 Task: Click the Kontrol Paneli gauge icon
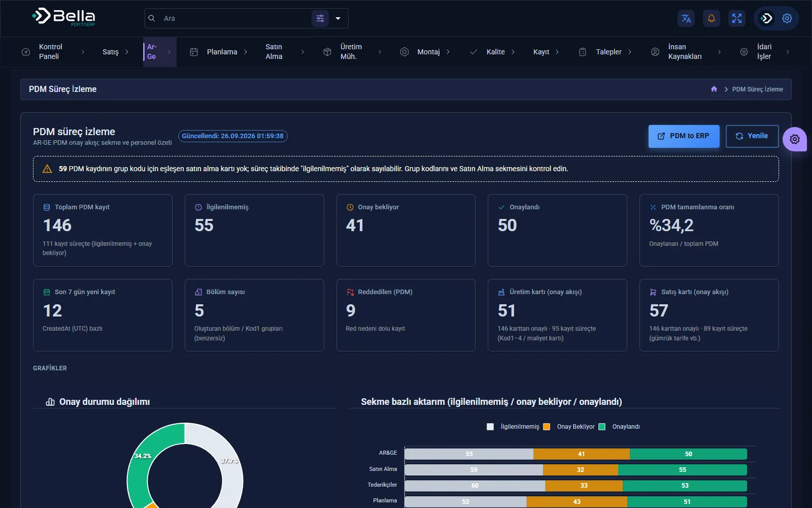26,52
